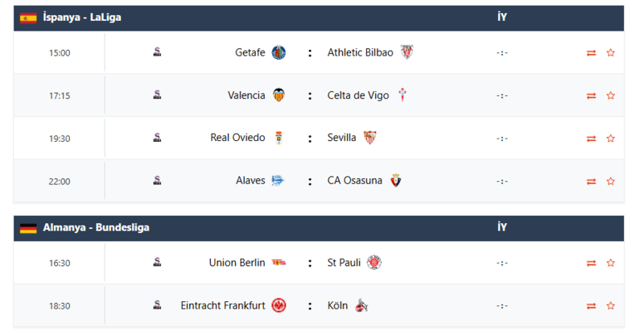
Task: Open Celta de Vigo team page
Action: point(357,95)
